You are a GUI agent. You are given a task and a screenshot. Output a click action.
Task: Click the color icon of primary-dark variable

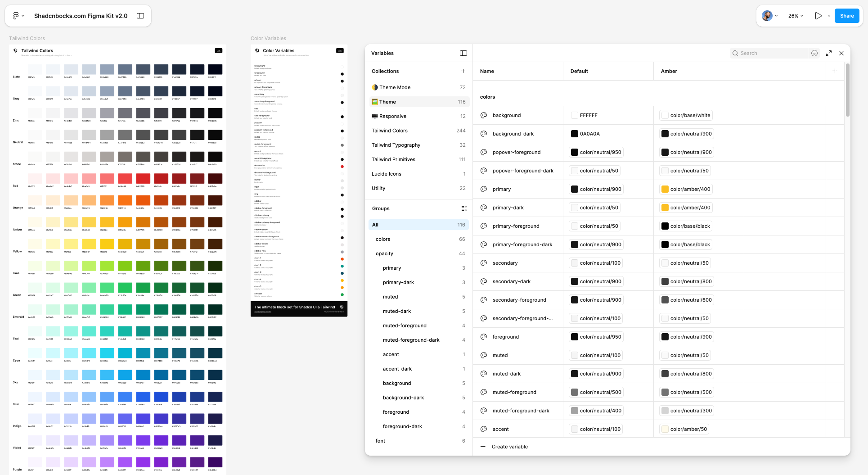484,208
